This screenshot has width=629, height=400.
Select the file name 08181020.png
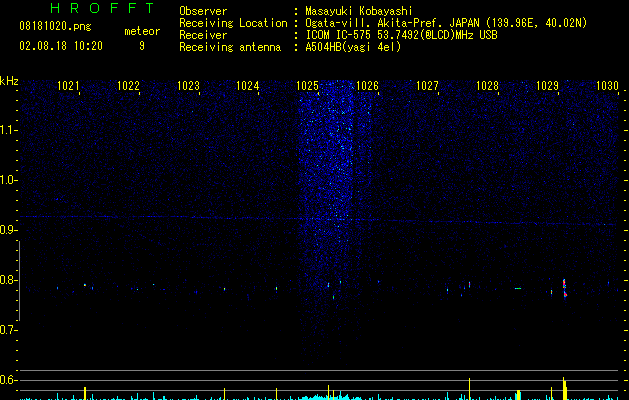55,27
